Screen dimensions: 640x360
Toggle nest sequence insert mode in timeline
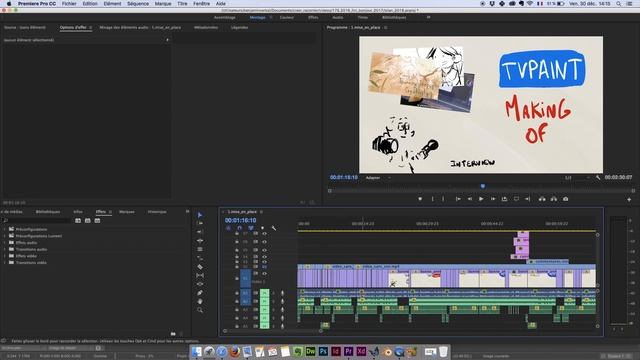pos(228,228)
